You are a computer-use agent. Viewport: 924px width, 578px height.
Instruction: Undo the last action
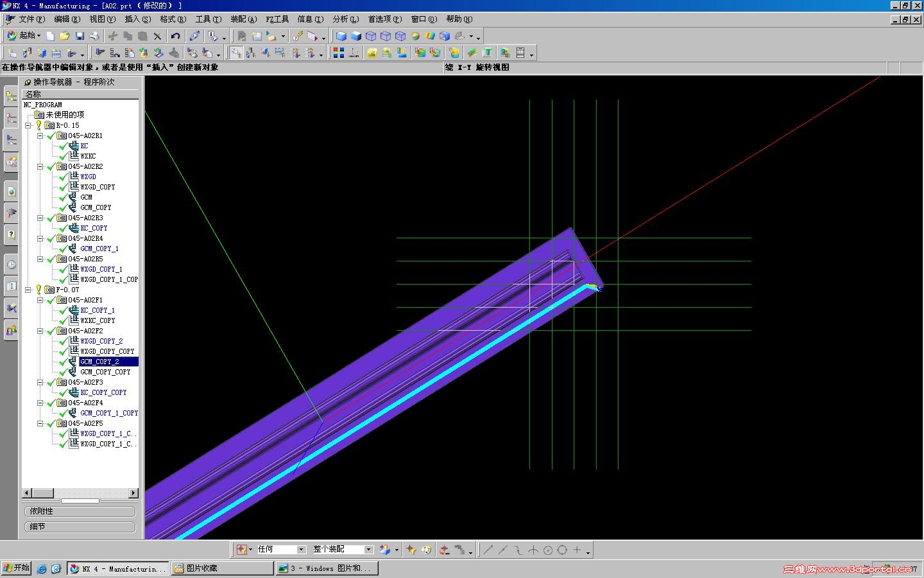(175, 36)
